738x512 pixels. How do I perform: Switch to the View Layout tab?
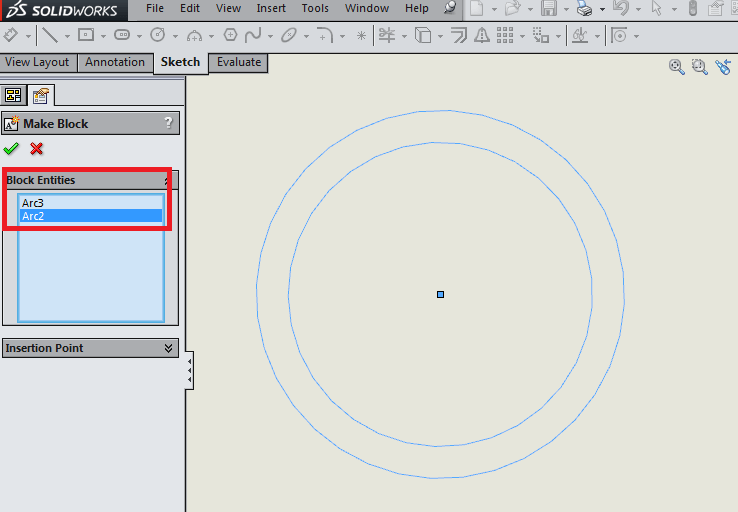(37, 62)
